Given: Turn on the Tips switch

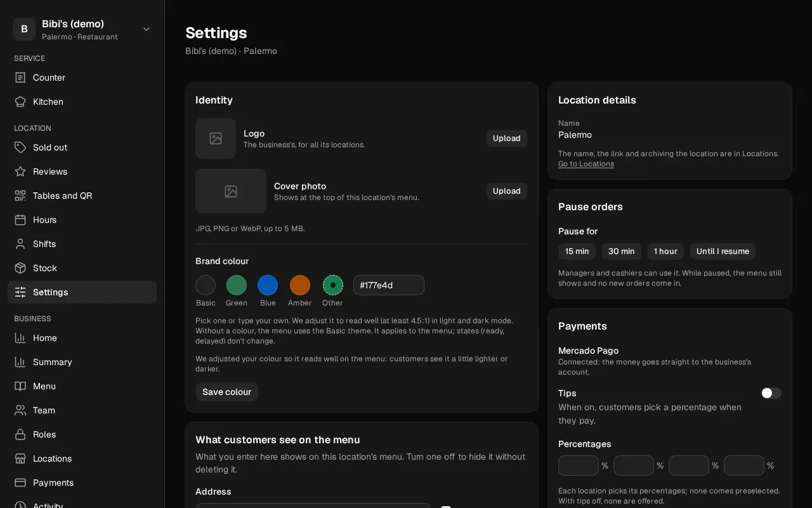Looking at the screenshot, I should (x=771, y=393).
